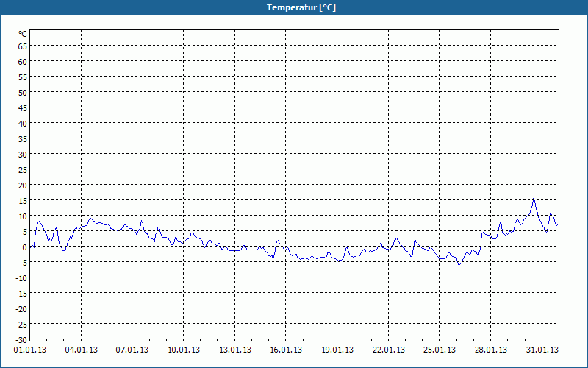This screenshot has height=368, width=588.
Task: Click the -15 value on temperature axis
Action: click(x=21, y=293)
